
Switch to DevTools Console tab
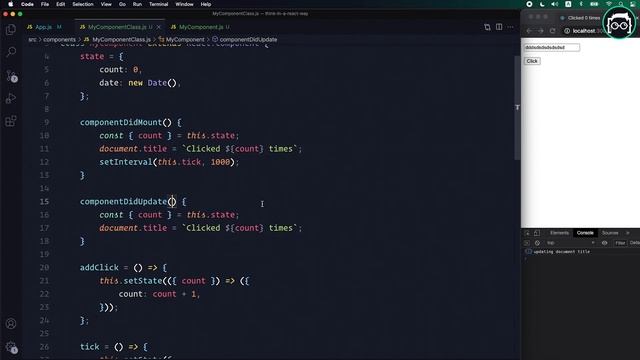(x=585, y=233)
